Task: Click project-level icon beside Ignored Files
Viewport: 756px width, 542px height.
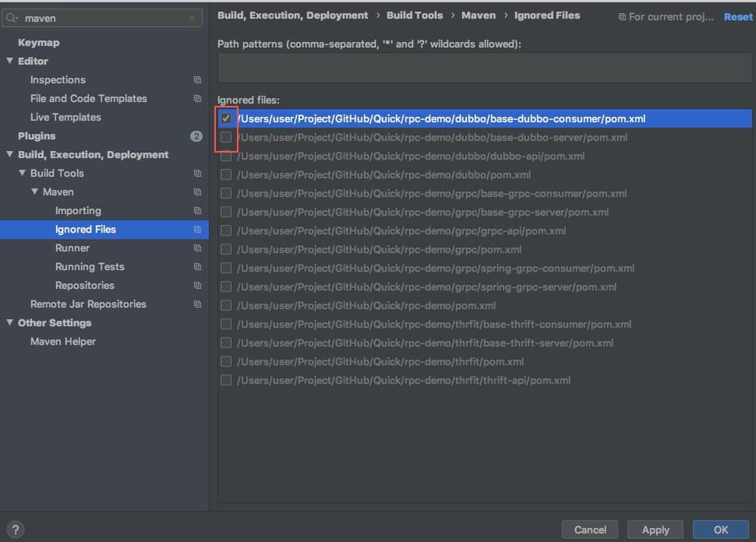Action: [197, 230]
